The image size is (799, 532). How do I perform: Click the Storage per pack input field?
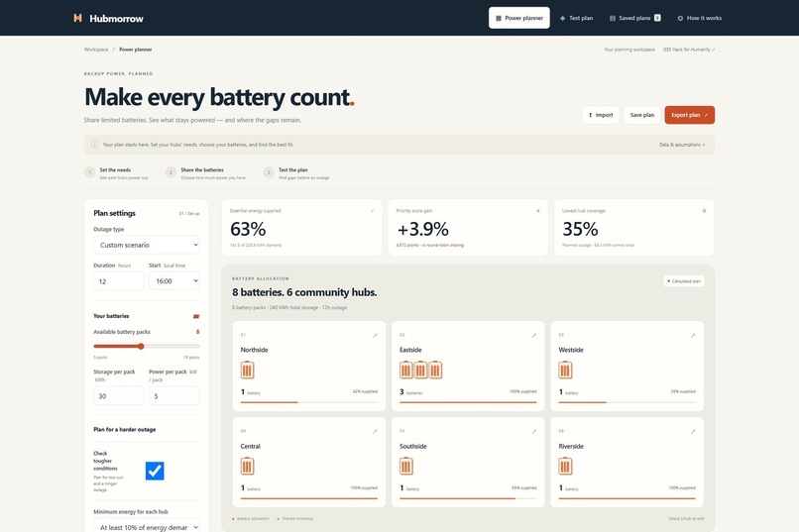tap(118, 395)
